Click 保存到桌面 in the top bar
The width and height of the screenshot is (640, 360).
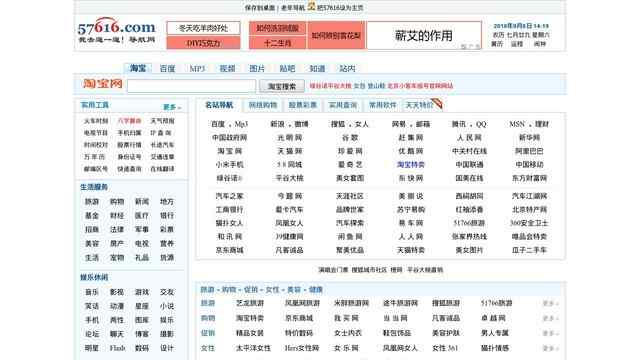[x=260, y=8]
